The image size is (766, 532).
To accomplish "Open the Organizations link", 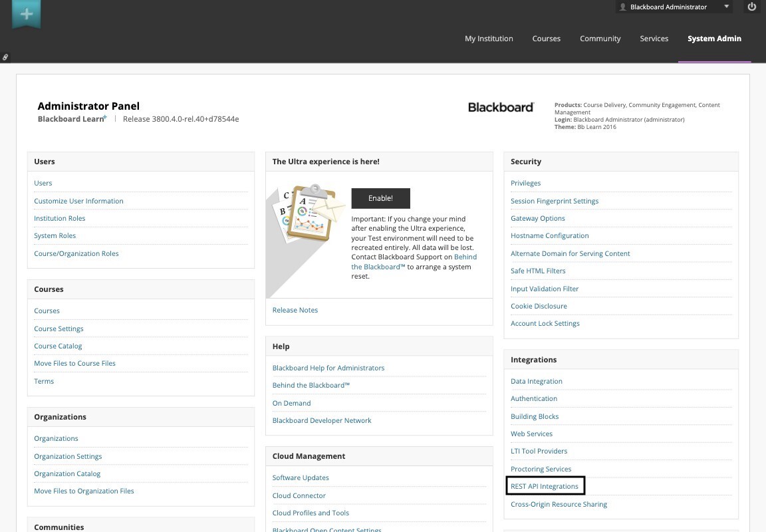I will click(x=56, y=439).
